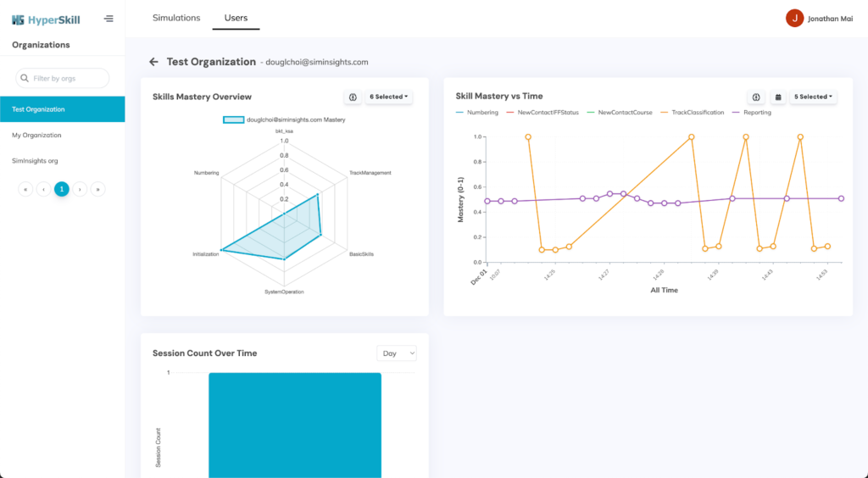This screenshot has height=478, width=868.
Task: Open the 6 Selected skills dropdown
Action: click(x=389, y=97)
